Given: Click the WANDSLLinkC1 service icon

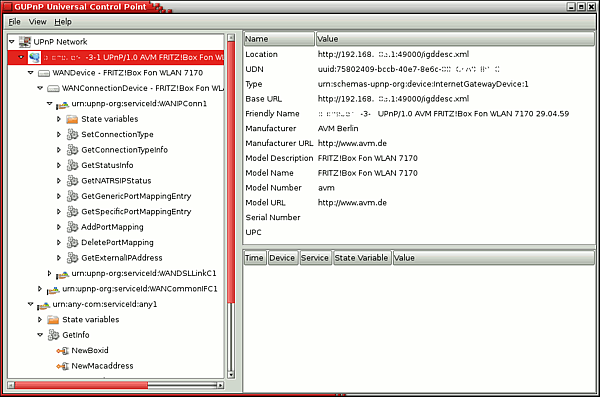Looking at the screenshot, I should point(62,274).
